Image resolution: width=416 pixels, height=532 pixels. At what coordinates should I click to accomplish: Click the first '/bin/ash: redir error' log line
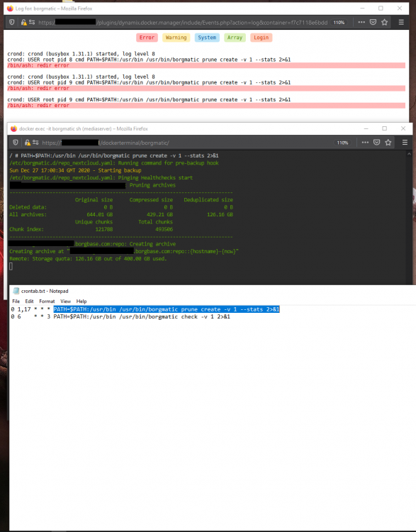(206, 65)
